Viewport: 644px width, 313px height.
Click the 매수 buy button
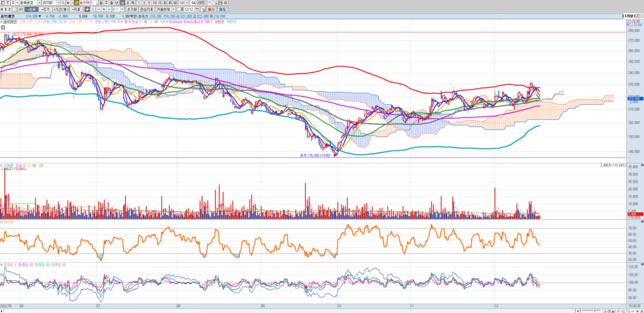coord(211,10)
